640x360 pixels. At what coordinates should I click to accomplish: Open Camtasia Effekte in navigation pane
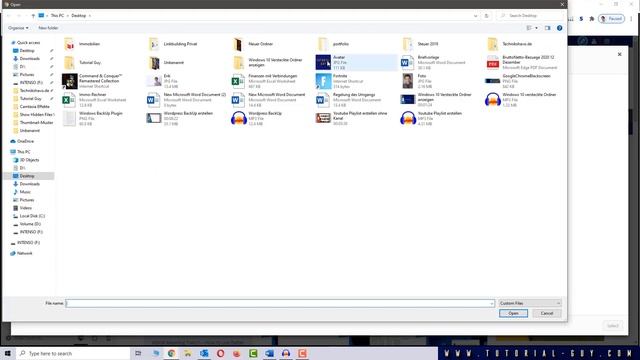pos(34,107)
